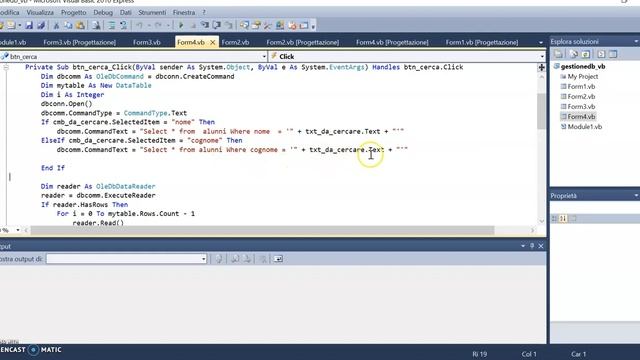
Task: Open the Output panel window position arrow
Action: [523, 246]
